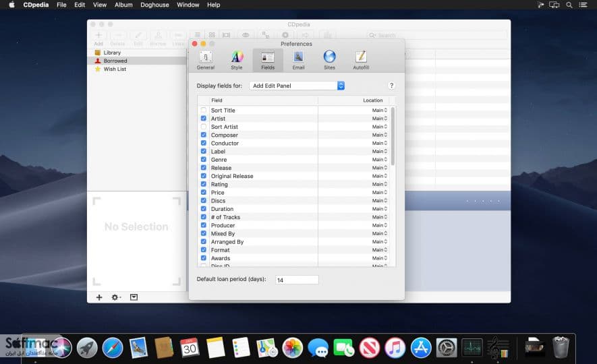
Task: Open the Email preferences pane
Action: (298, 60)
